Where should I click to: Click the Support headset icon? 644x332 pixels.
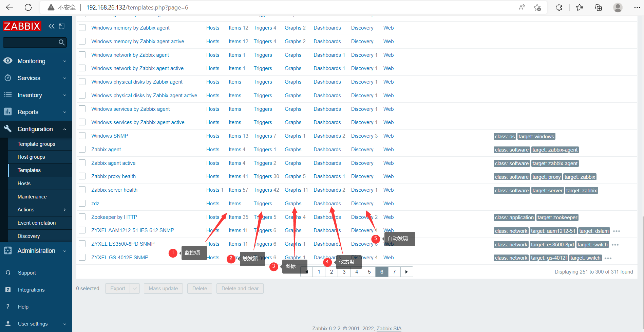(8, 273)
